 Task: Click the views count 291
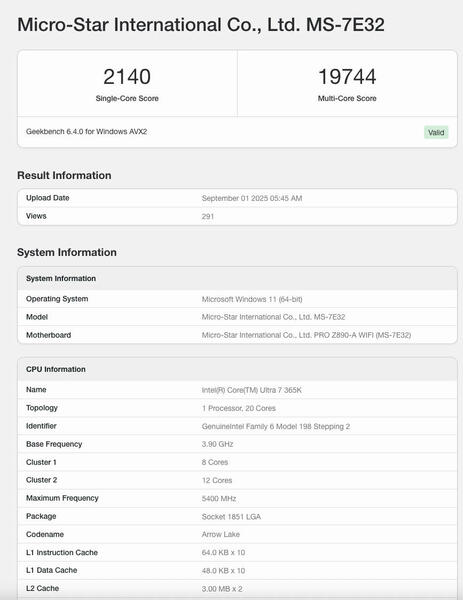(x=208, y=216)
